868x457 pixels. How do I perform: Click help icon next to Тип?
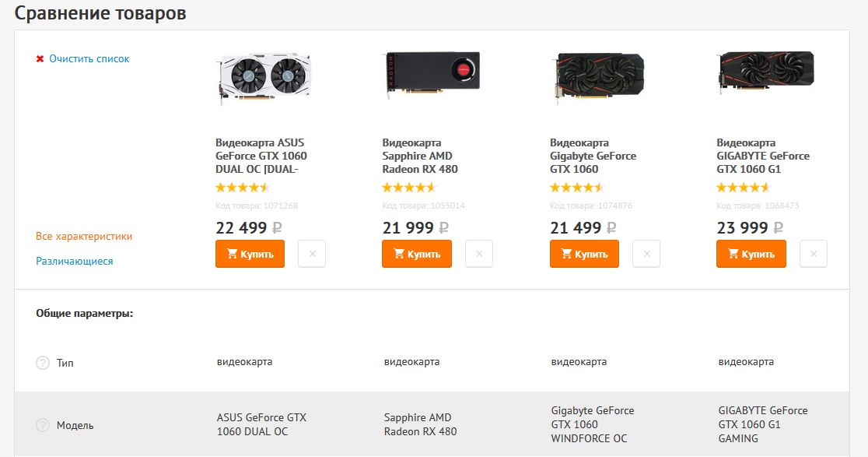tap(43, 363)
